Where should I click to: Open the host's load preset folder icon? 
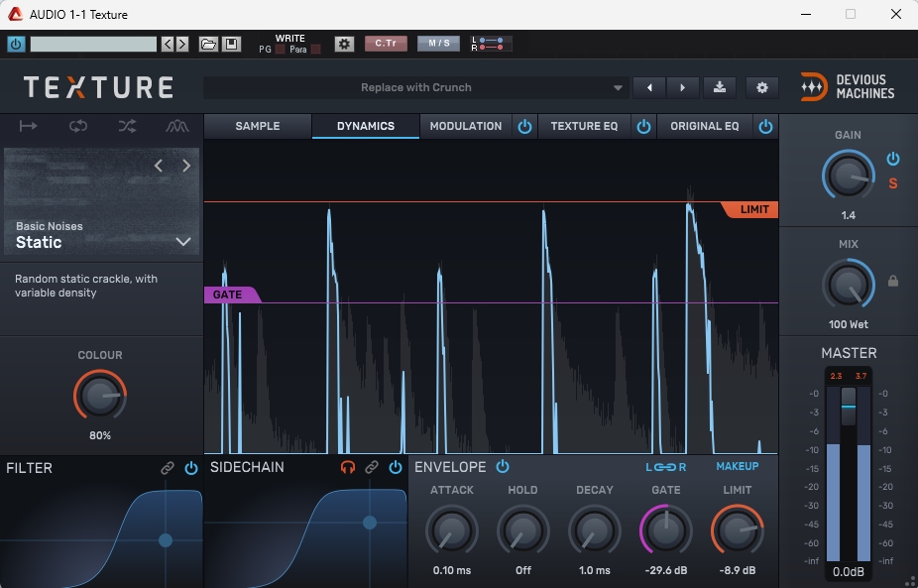tap(208, 44)
